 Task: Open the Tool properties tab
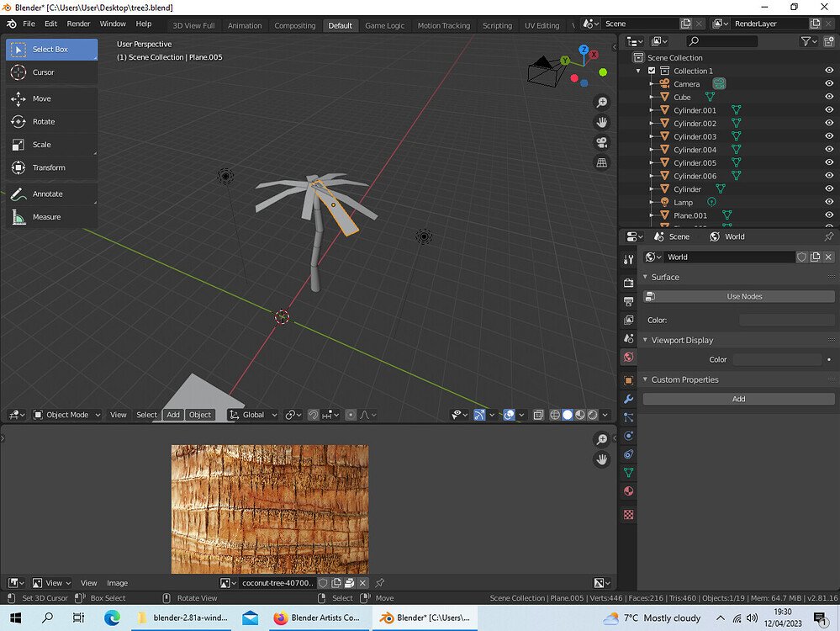[x=628, y=259]
